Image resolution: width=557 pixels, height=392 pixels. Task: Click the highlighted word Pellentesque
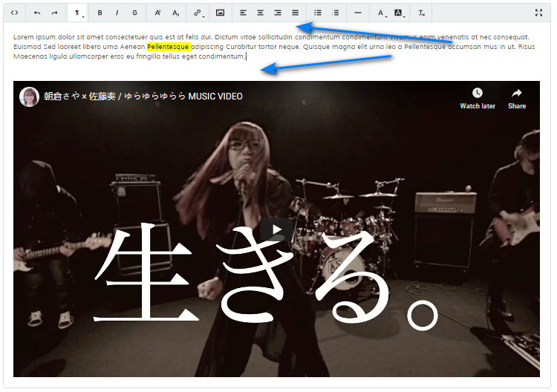pos(169,47)
